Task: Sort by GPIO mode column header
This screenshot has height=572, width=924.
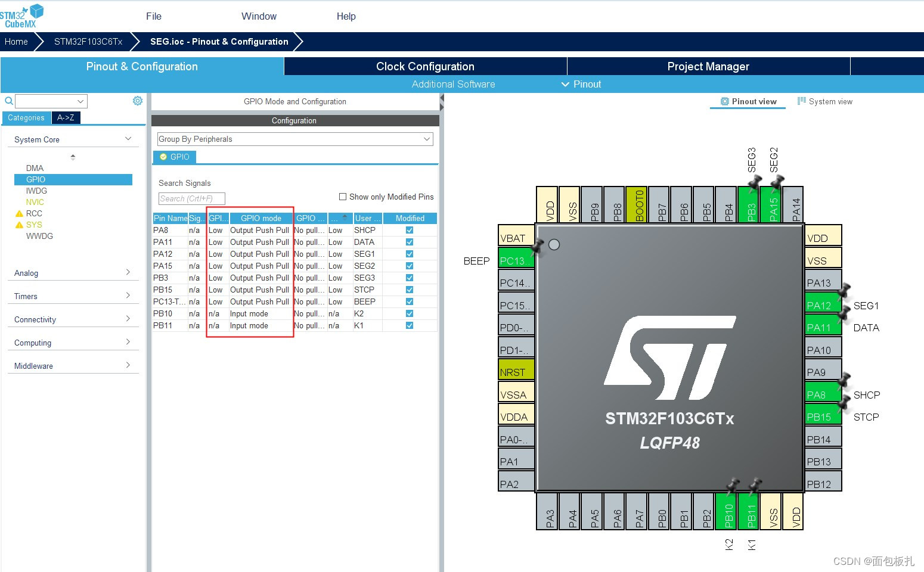Action: (261, 218)
